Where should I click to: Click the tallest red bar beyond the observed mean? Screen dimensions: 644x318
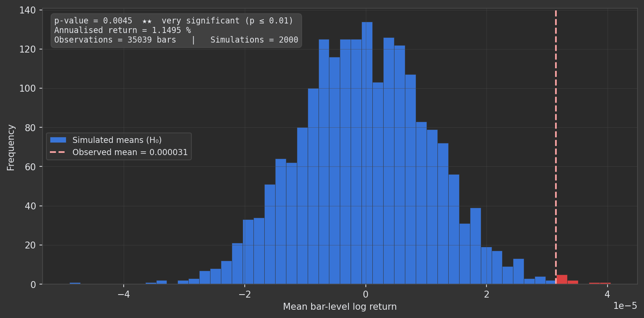(x=562, y=279)
